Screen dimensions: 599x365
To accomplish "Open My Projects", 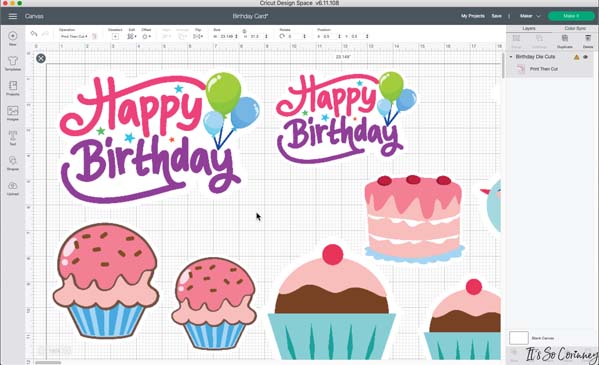I will [x=473, y=16].
